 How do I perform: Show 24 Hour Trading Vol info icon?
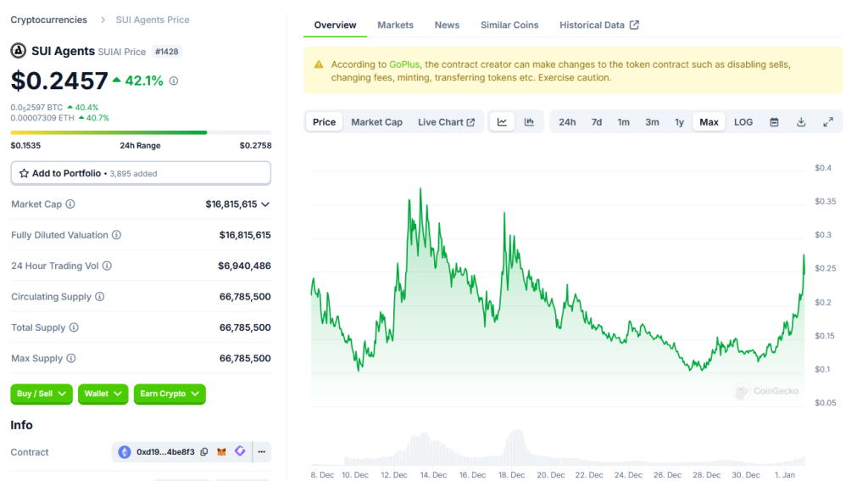click(x=107, y=266)
